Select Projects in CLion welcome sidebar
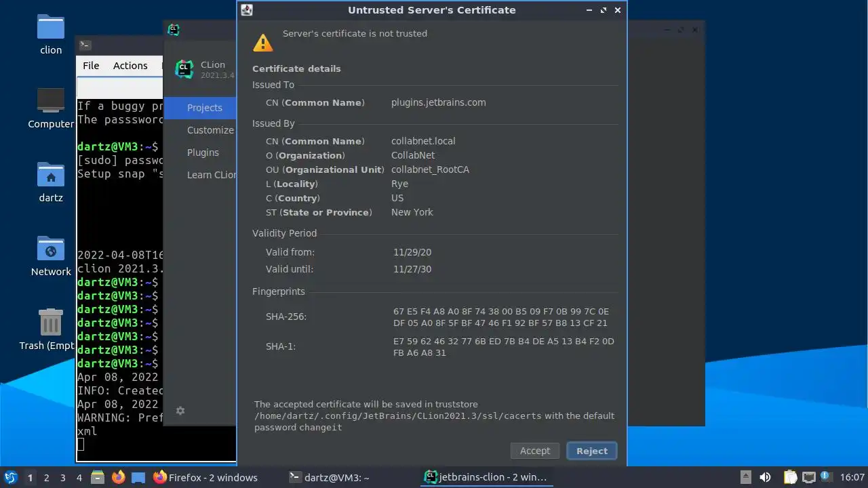The height and width of the screenshot is (488, 868). click(200, 108)
